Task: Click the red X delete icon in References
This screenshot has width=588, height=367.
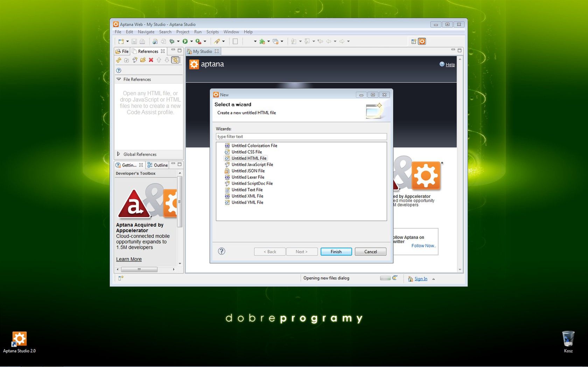Action: (x=151, y=60)
